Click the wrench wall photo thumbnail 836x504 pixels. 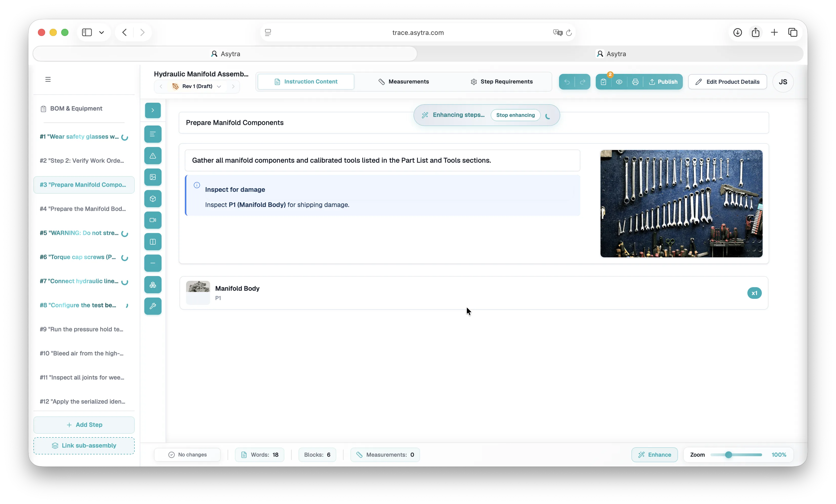pos(681,204)
